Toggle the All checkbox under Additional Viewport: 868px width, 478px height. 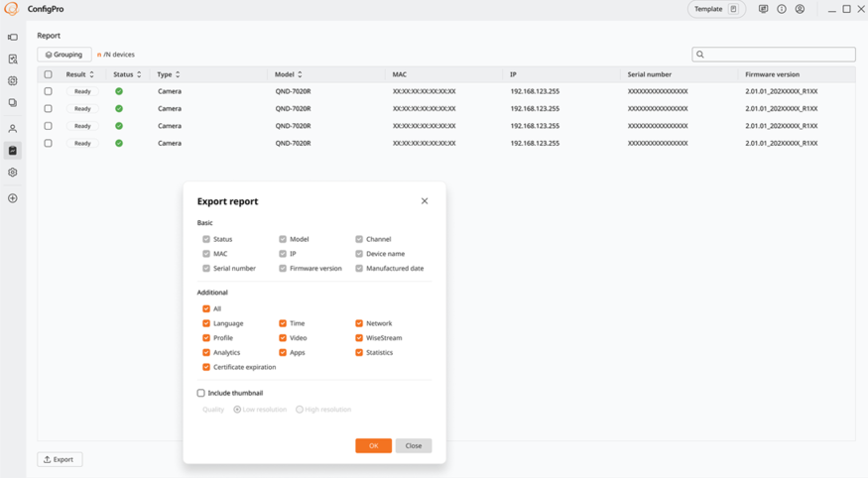click(x=206, y=308)
